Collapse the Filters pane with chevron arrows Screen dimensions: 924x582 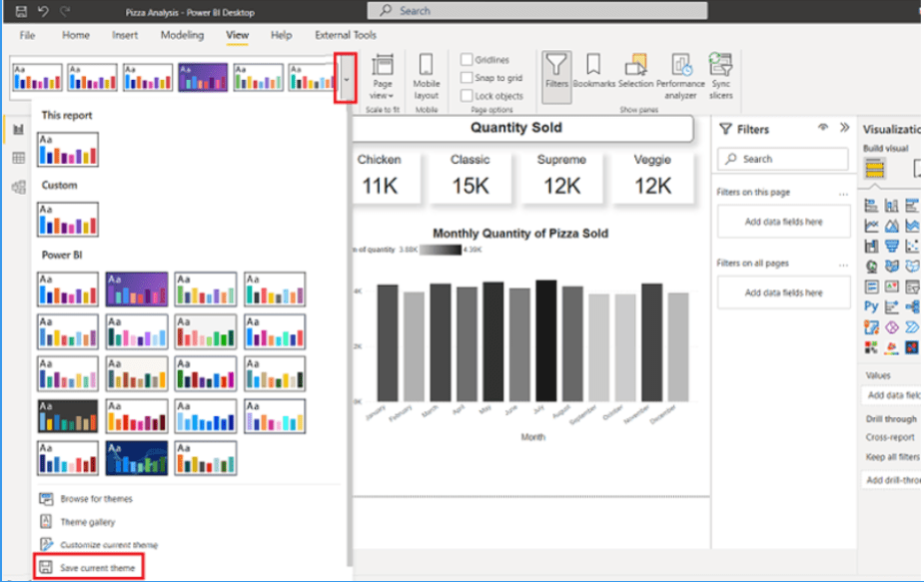click(x=844, y=128)
